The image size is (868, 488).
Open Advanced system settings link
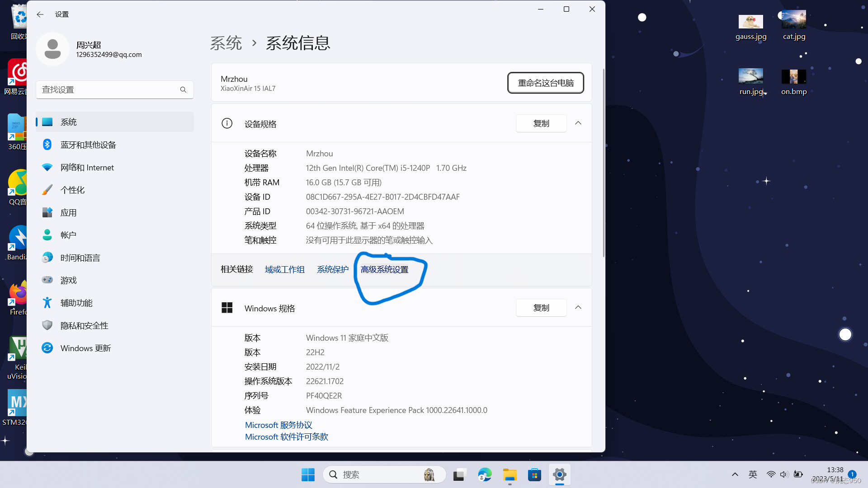384,270
